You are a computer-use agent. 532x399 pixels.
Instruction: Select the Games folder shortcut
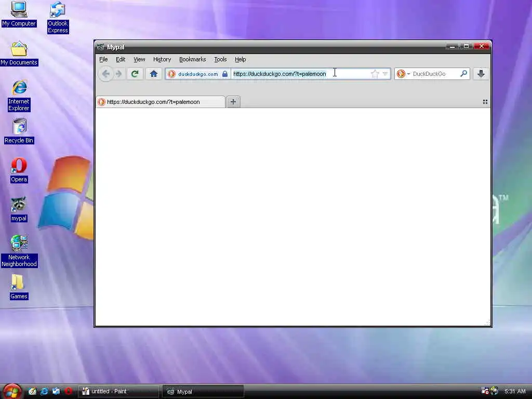pos(19,287)
